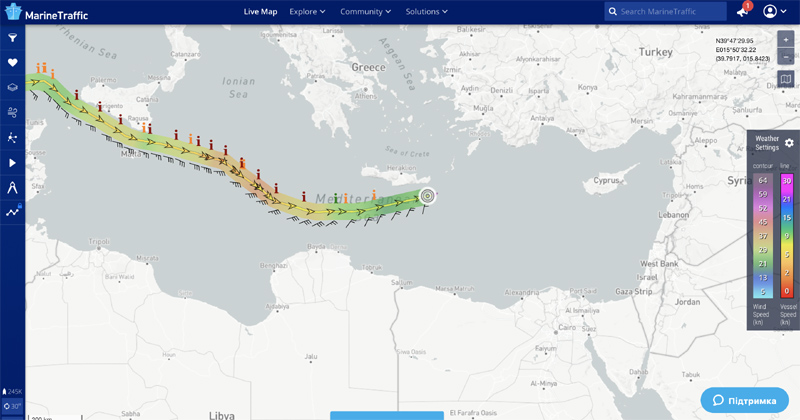Click the play voyage playback icon

[13, 162]
